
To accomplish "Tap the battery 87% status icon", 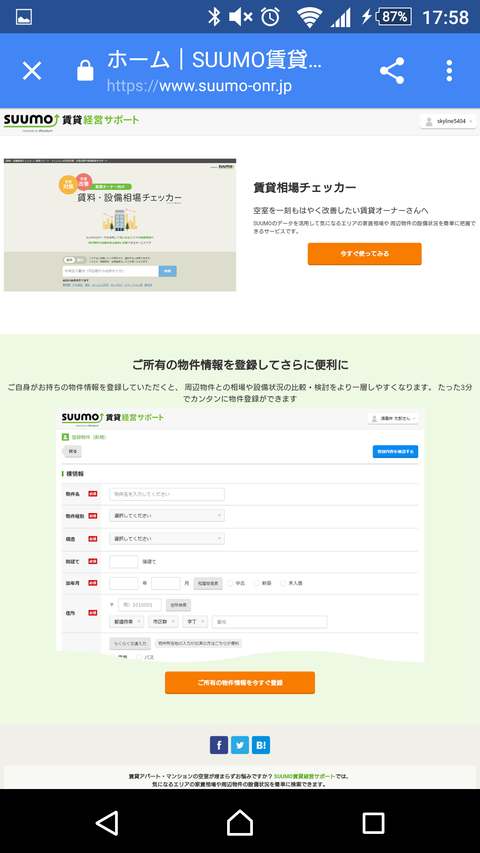I will pos(393,17).
